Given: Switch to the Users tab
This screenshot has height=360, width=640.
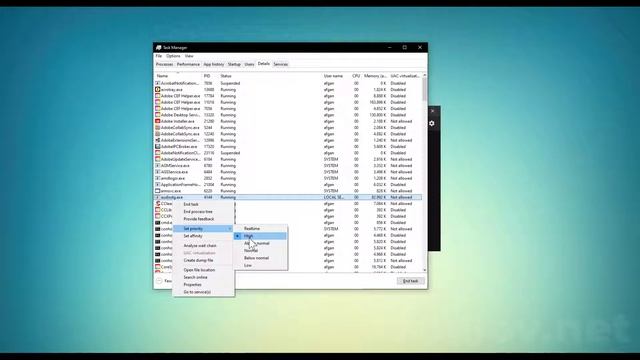Looking at the screenshot, I should point(249,64).
